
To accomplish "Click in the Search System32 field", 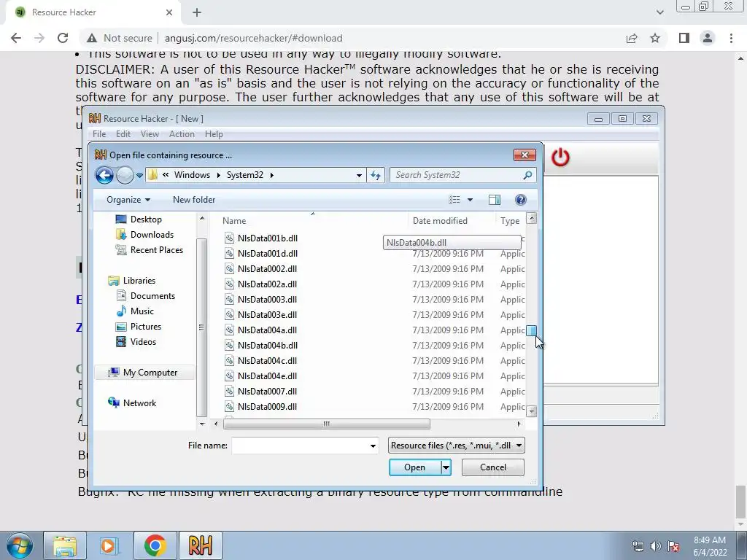I will (457, 175).
